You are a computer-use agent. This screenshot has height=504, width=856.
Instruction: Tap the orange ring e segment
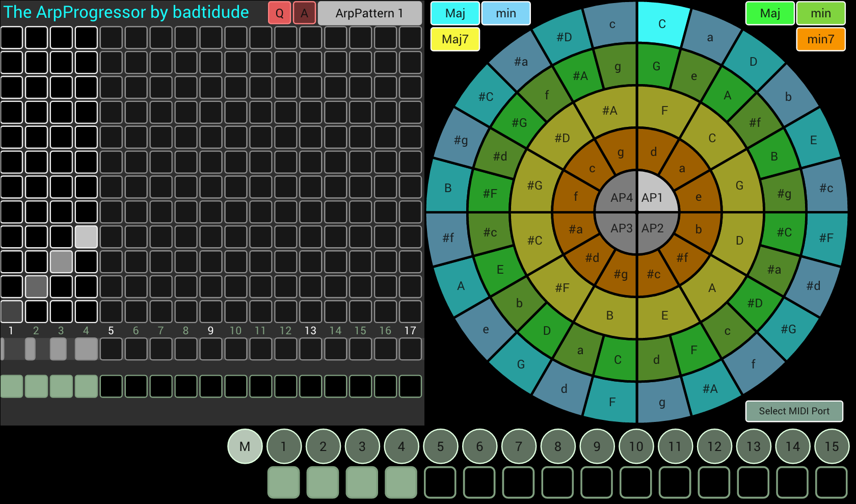[x=698, y=197]
